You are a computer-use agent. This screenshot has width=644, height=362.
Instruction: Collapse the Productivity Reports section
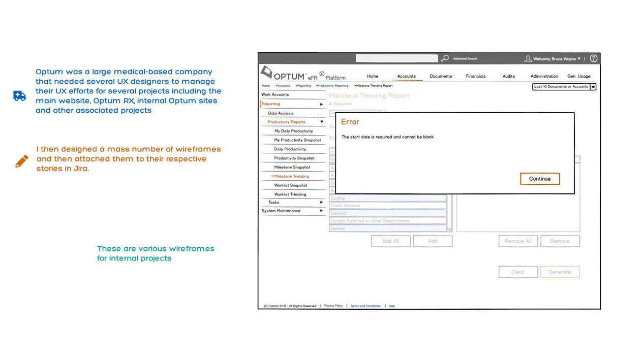tap(321, 122)
